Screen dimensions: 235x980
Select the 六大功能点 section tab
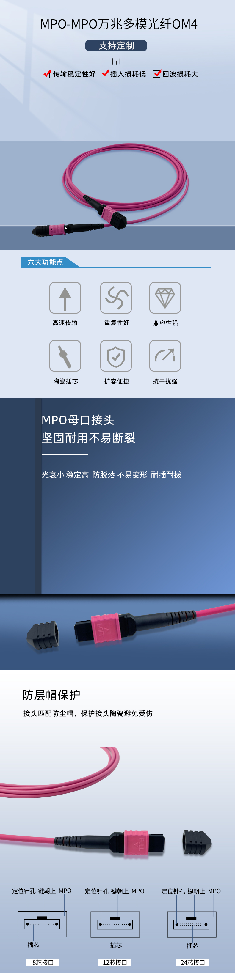50,262
